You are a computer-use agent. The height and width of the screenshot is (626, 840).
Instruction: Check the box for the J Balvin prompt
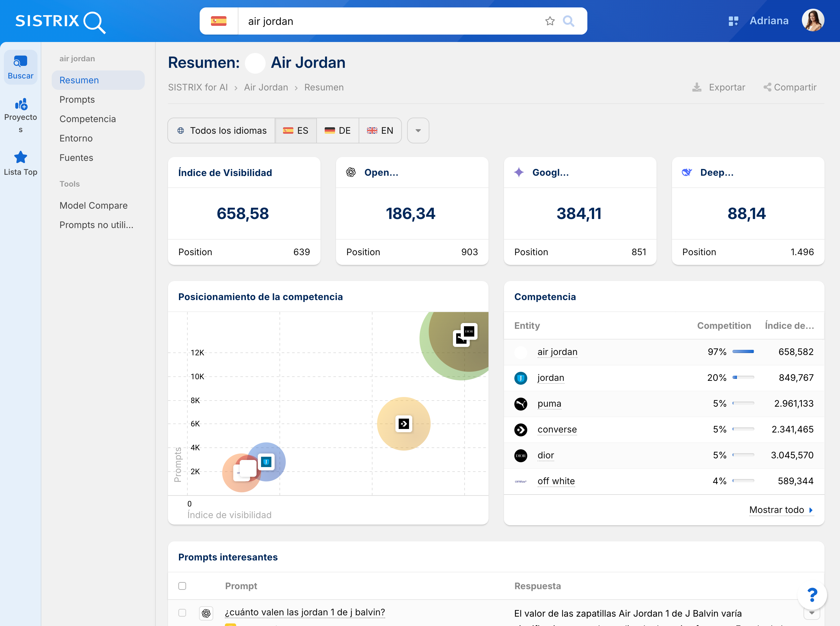coord(182,613)
